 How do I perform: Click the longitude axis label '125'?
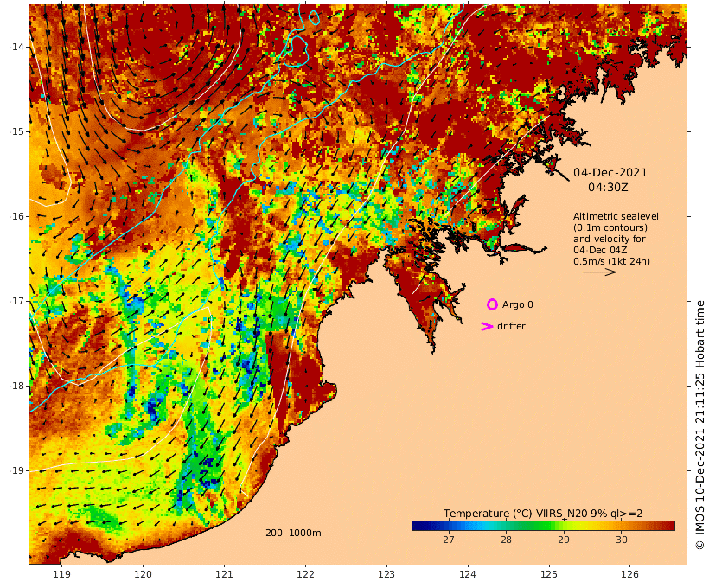point(549,574)
